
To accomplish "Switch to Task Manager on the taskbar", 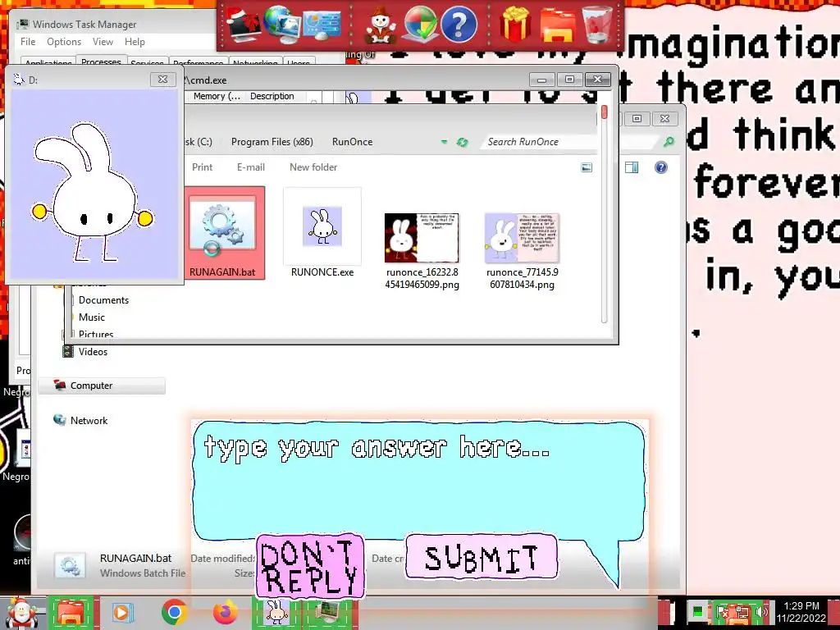I will (x=328, y=612).
